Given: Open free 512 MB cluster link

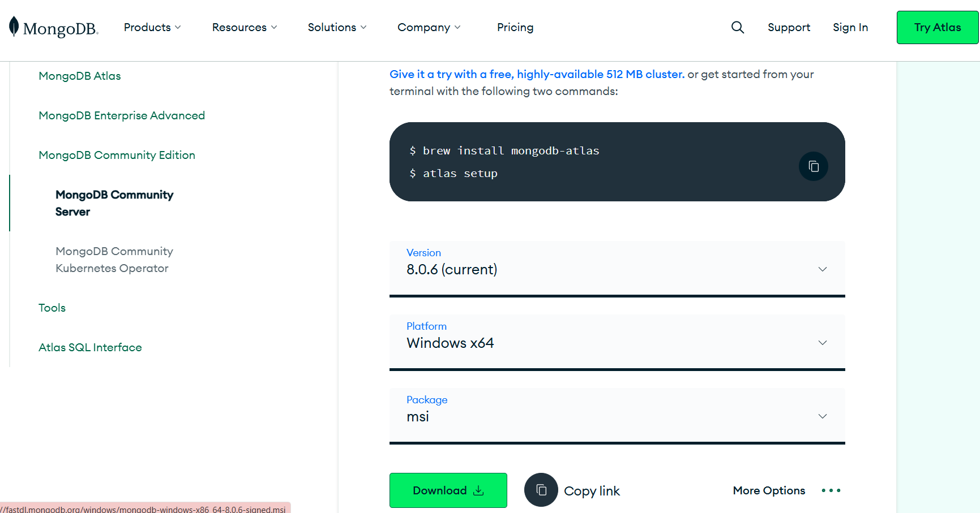Looking at the screenshot, I should click(537, 74).
